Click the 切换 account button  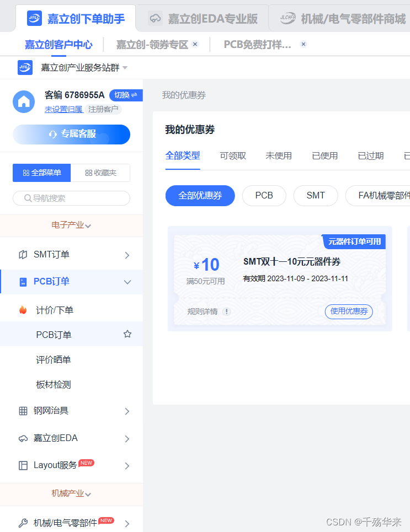pyautogui.click(x=126, y=95)
